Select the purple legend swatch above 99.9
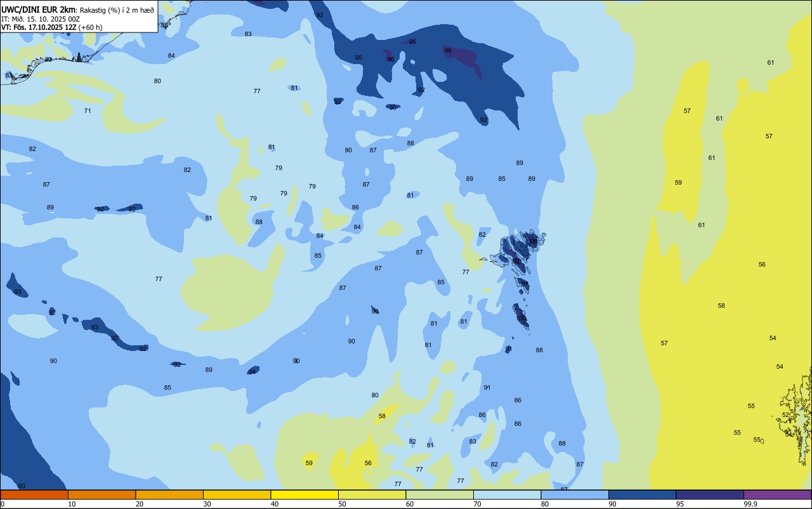The image size is (812, 509). 777,494
